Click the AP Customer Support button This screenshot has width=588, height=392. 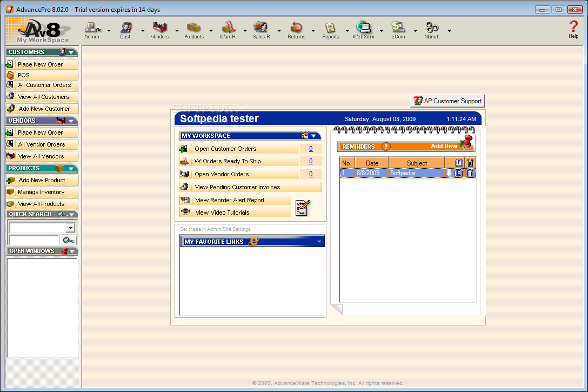pos(447,101)
